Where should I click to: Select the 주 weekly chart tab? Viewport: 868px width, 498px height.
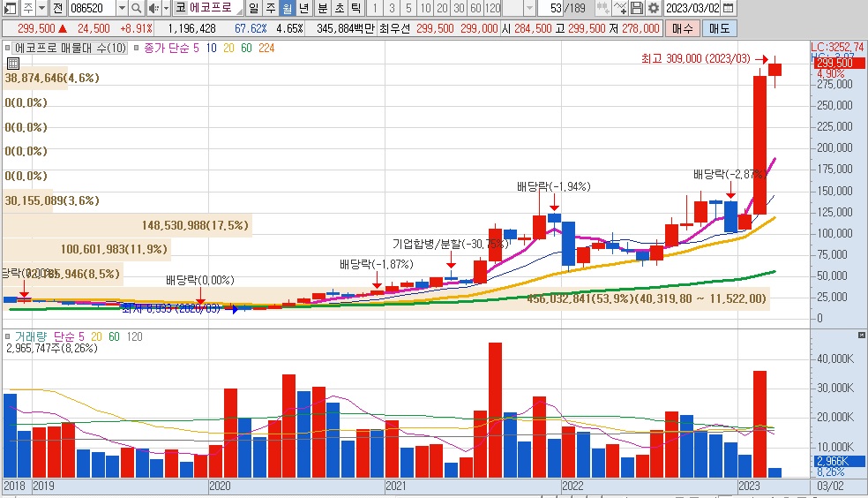(x=270, y=8)
